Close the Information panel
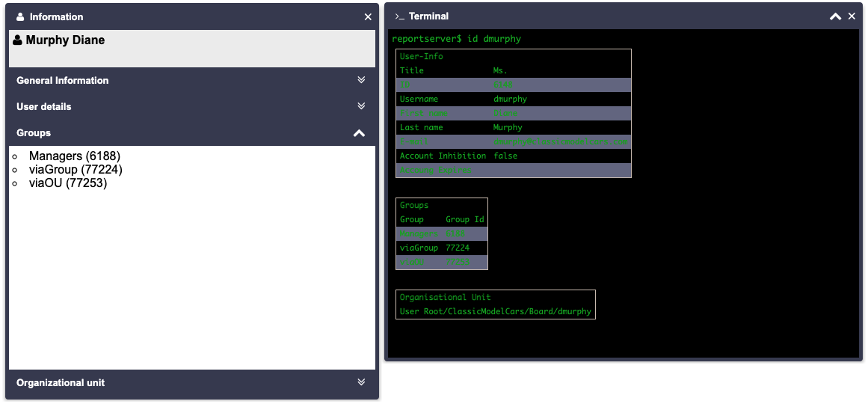This screenshot has height=407, width=868. (368, 17)
